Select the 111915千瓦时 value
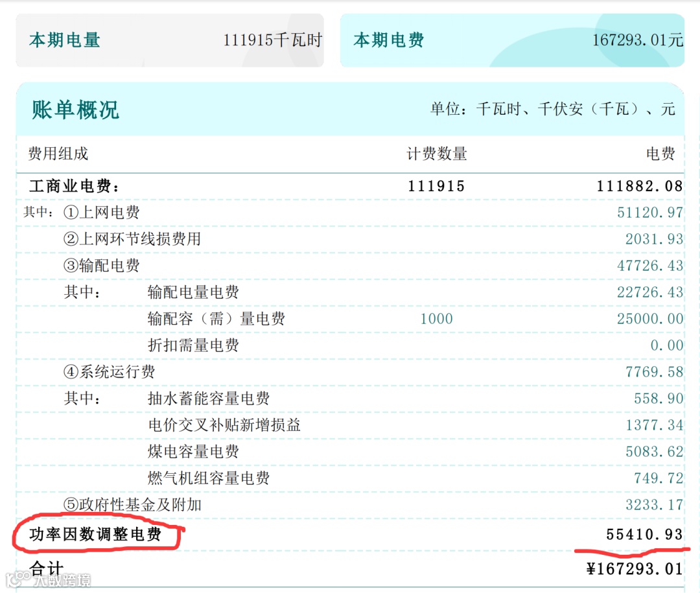Image resolution: width=700 pixels, height=593 pixels. tap(272, 40)
